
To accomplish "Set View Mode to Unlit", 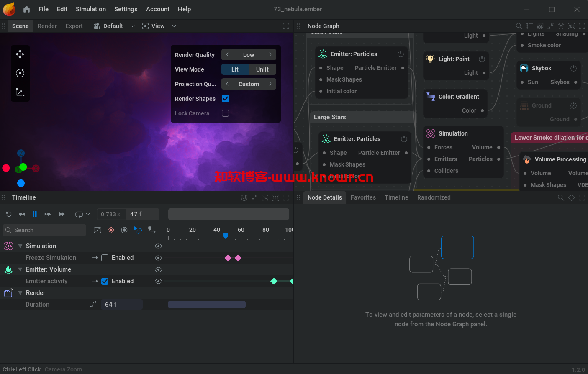I will [x=262, y=69].
